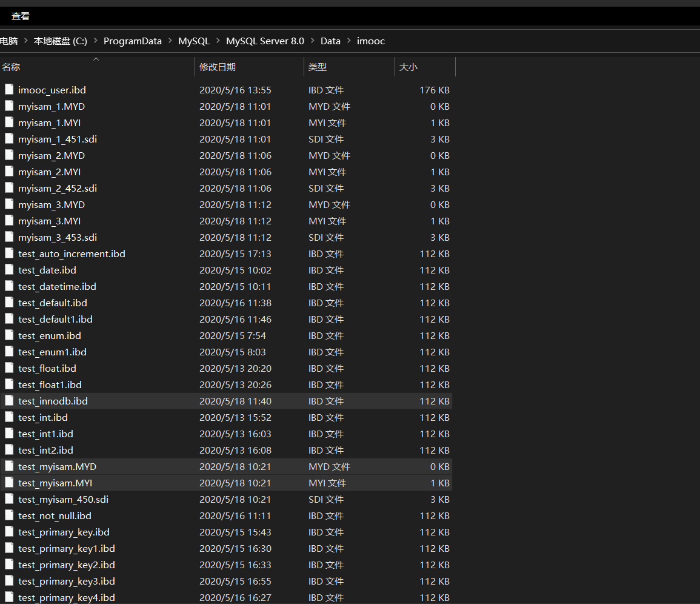Image resolution: width=700 pixels, height=604 pixels.
Task: Click file icon of myisam_2.MYI
Action: coord(9,172)
